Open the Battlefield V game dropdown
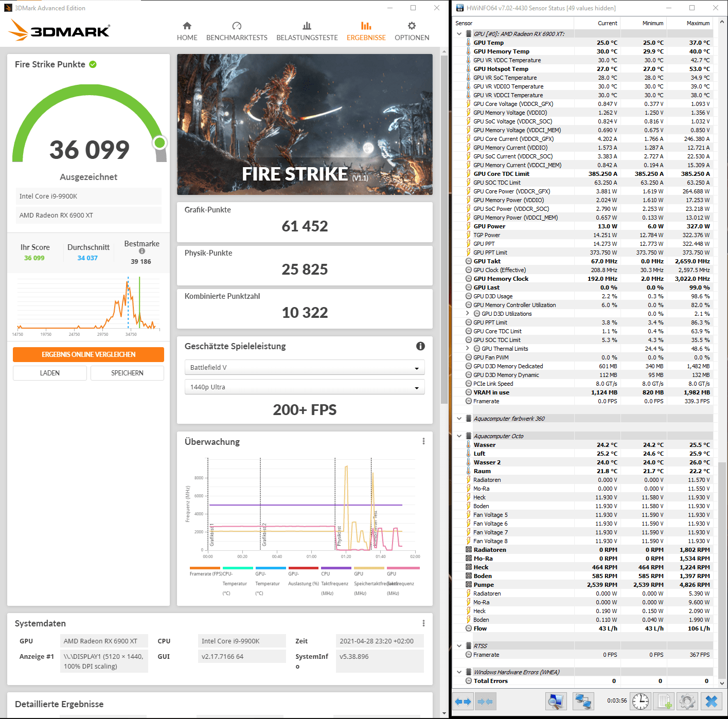Image resolution: width=728 pixels, height=719 pixels. coord(305,367)
